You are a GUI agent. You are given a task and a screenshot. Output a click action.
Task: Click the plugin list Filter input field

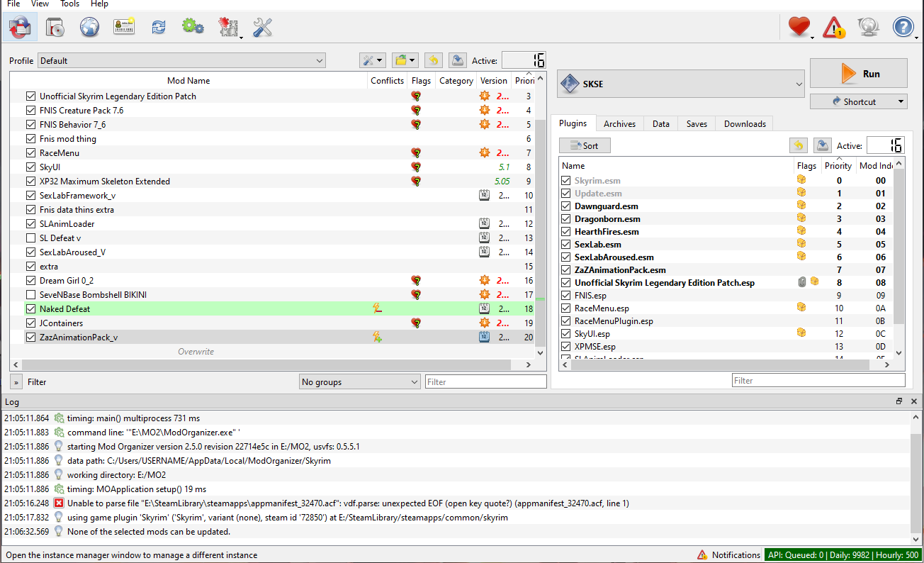(818, 380)
